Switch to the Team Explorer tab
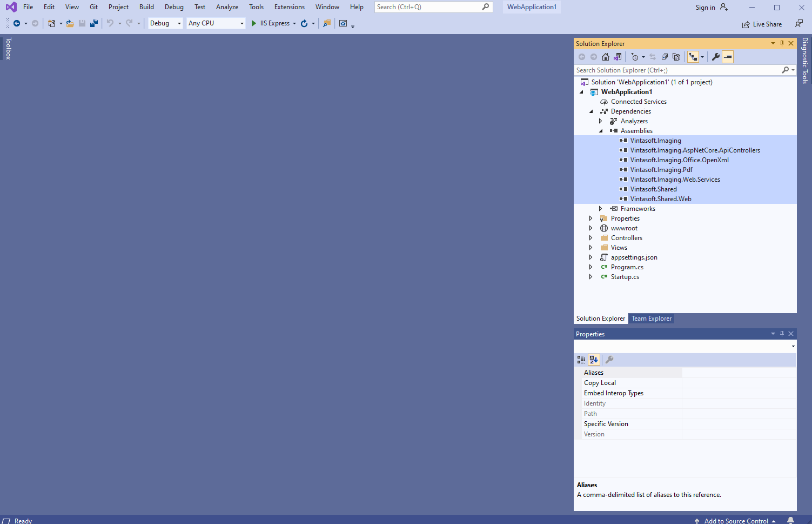 pos(652,319)
